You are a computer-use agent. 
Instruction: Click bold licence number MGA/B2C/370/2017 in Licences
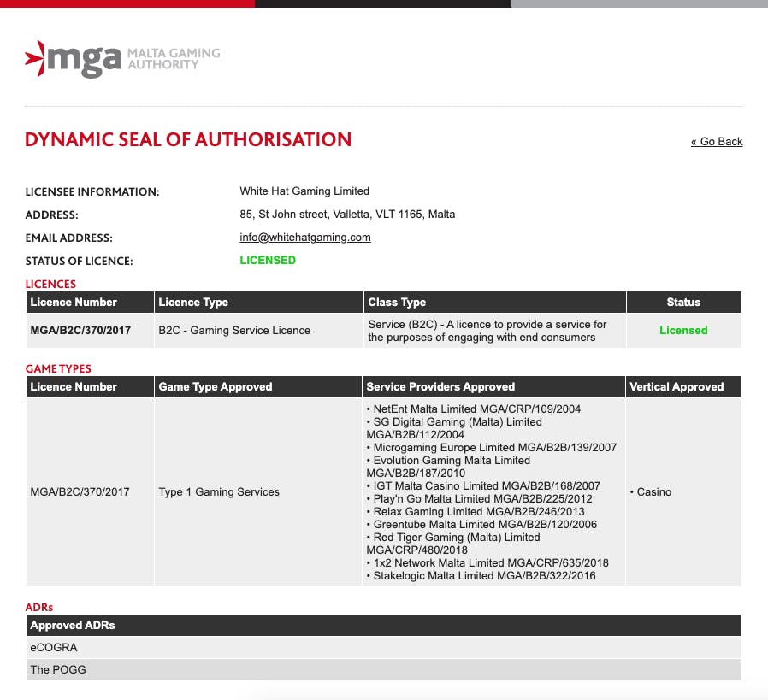[x=80, y=331]
